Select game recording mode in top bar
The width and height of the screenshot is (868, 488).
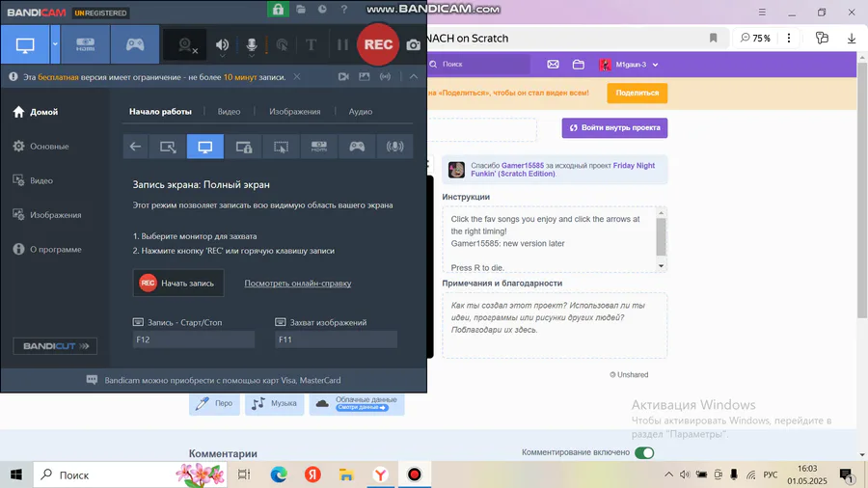point(134,44)
